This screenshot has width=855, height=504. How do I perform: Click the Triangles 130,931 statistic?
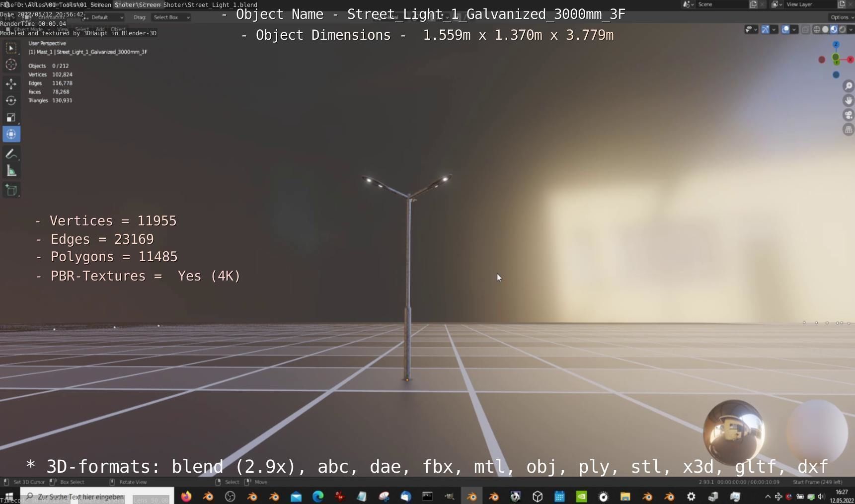click(50, 100)
